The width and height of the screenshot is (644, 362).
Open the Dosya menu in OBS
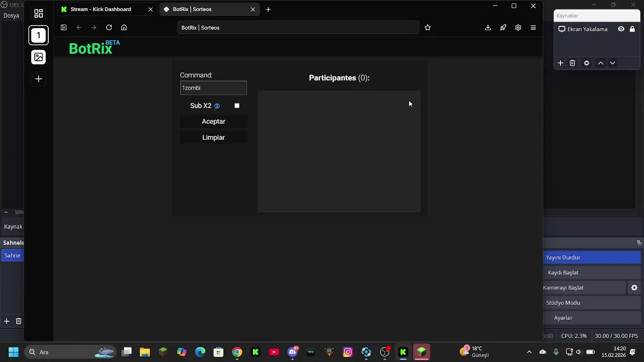click(11, 16)
